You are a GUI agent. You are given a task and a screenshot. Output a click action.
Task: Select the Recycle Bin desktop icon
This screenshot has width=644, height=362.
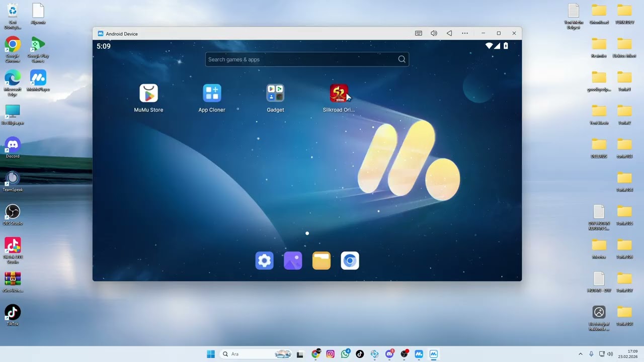click(13, 16)
